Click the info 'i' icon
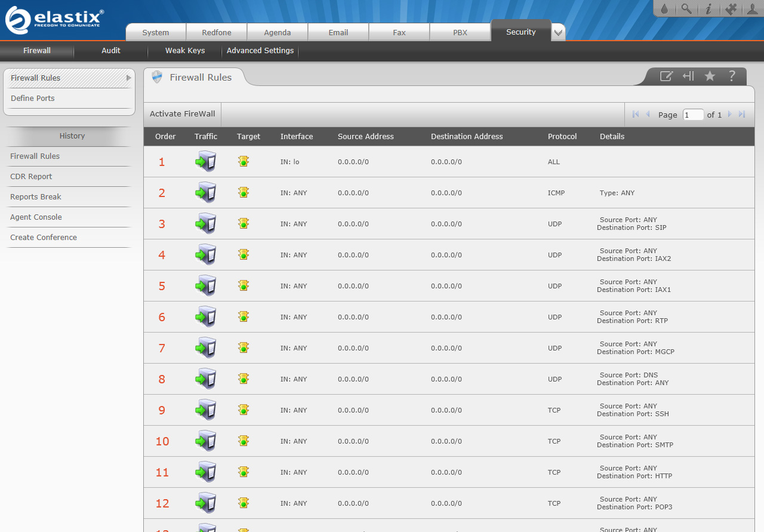 (x=708, y=9)
